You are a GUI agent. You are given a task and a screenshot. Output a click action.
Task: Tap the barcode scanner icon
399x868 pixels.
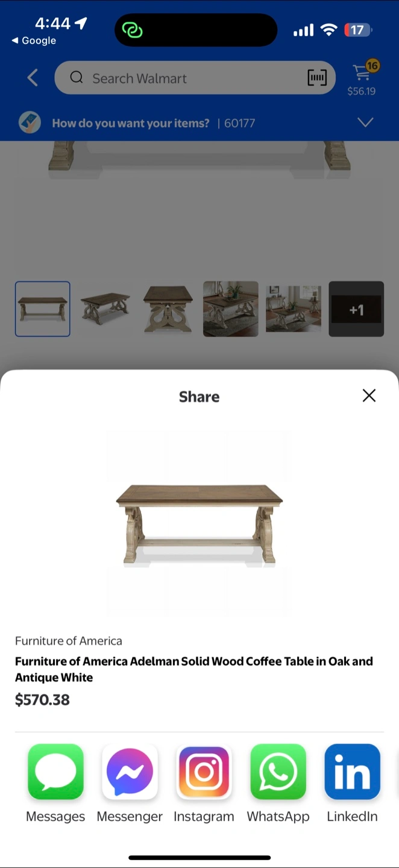pos(317,78)
